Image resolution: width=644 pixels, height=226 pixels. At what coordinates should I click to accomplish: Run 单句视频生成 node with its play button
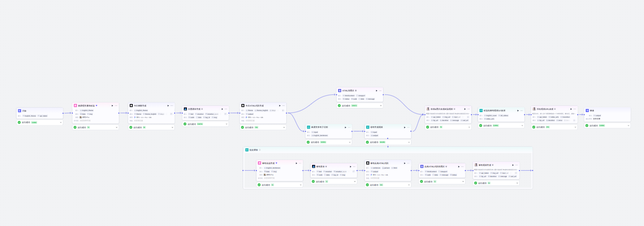point(513,165)
